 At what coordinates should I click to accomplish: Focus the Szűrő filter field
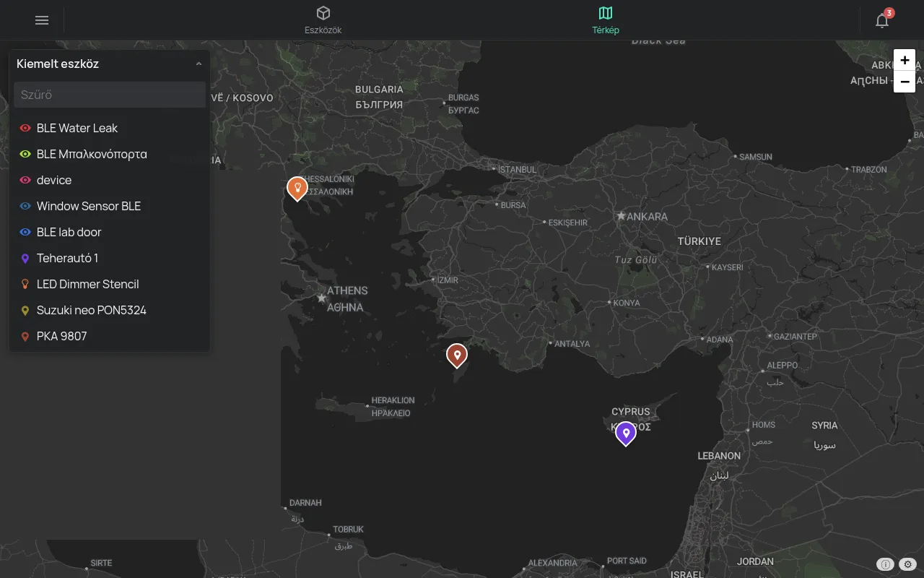(x=110, y=95)
